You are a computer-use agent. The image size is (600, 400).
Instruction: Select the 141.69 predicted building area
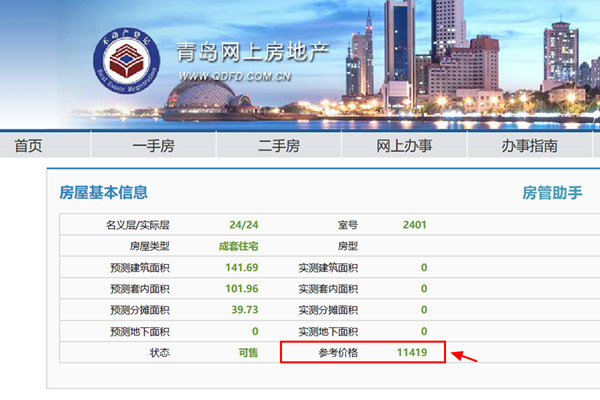[x=242, y=267]
